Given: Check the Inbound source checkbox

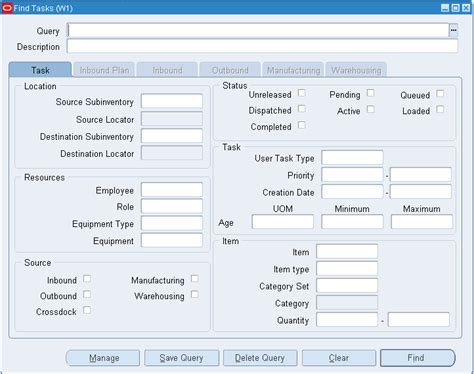Looking at the screenshot, I should (87, 279).
